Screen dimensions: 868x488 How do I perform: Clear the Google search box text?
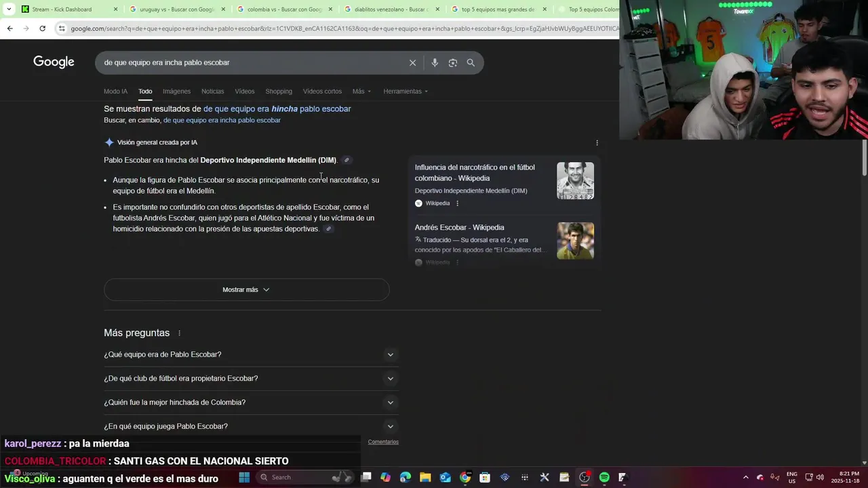click(412, 62)
